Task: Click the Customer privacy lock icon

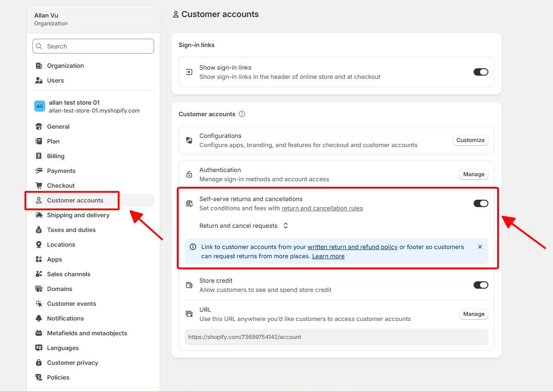Action: click(39, 363)
